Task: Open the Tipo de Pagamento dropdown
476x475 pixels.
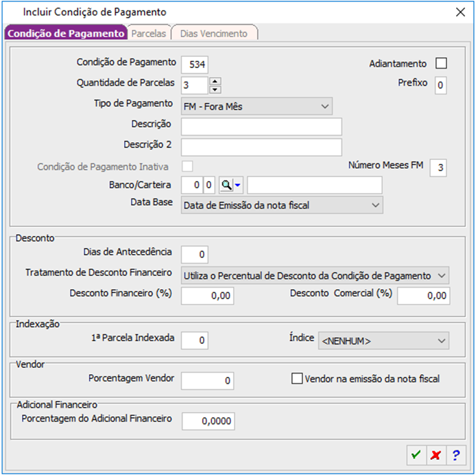Action: [x=257, y=106]
